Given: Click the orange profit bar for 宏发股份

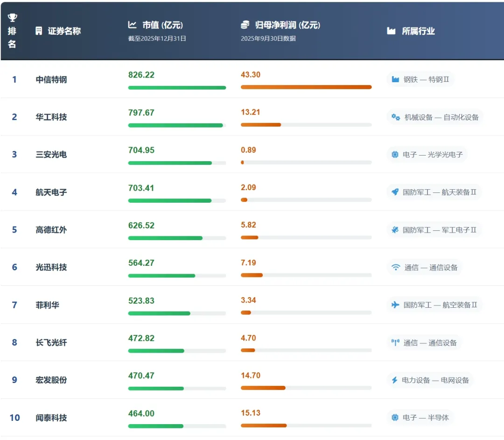Looking at the screenshot, I should [263, 388].
